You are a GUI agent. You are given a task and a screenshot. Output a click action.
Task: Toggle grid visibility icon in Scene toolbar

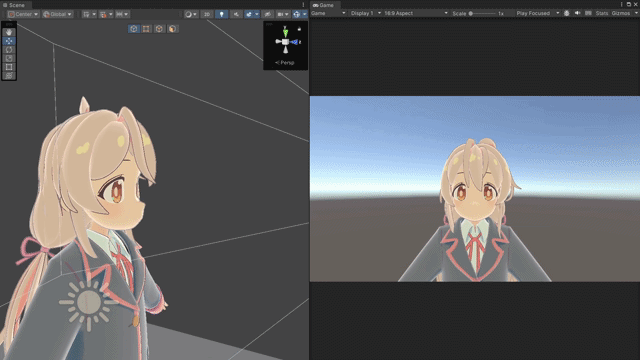point(86,14)
